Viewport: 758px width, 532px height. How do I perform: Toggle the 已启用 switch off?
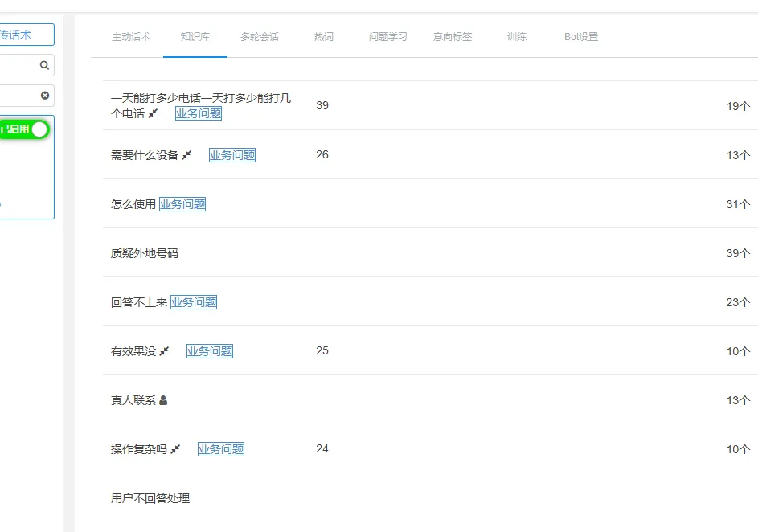pyautogui.click(x=24, y=129)
